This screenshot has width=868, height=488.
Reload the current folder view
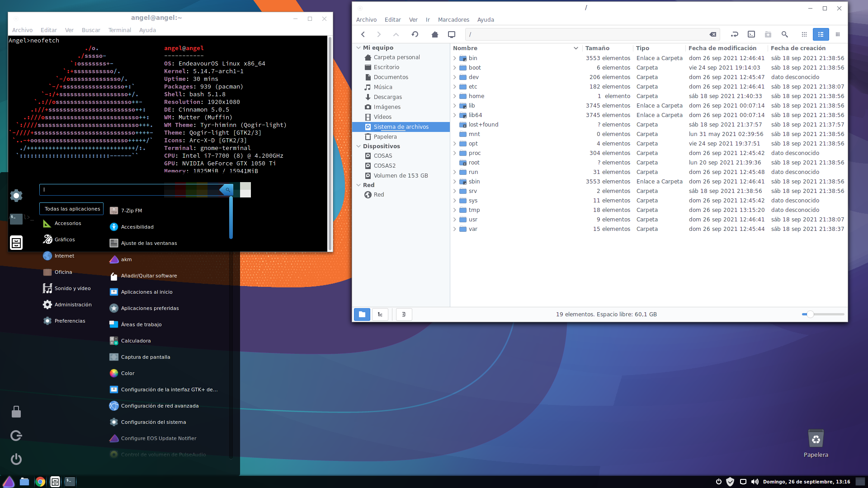[415, 34]
